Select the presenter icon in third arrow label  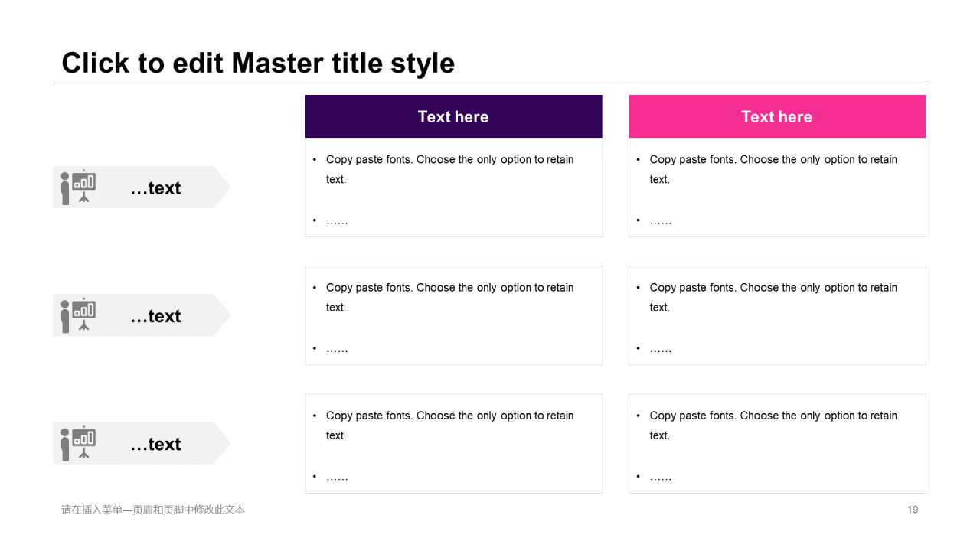pos(78,442)
